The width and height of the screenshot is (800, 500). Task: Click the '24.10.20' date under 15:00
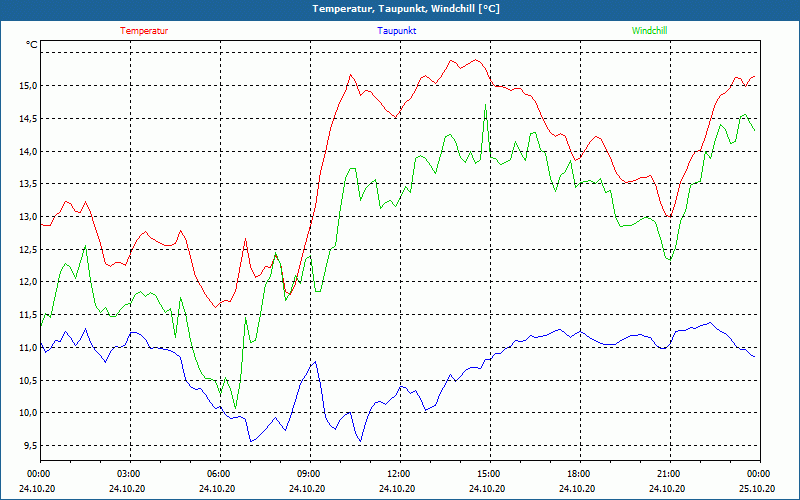487,488
